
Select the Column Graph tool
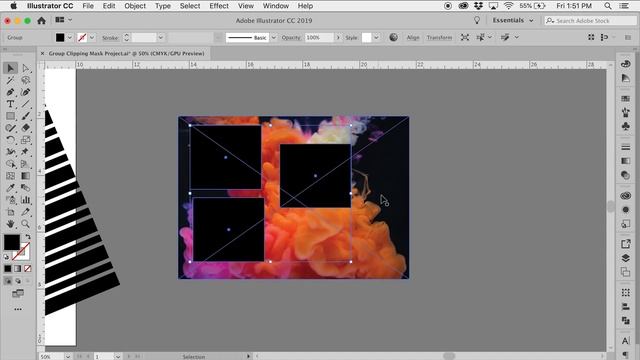(x=26, y=200)
